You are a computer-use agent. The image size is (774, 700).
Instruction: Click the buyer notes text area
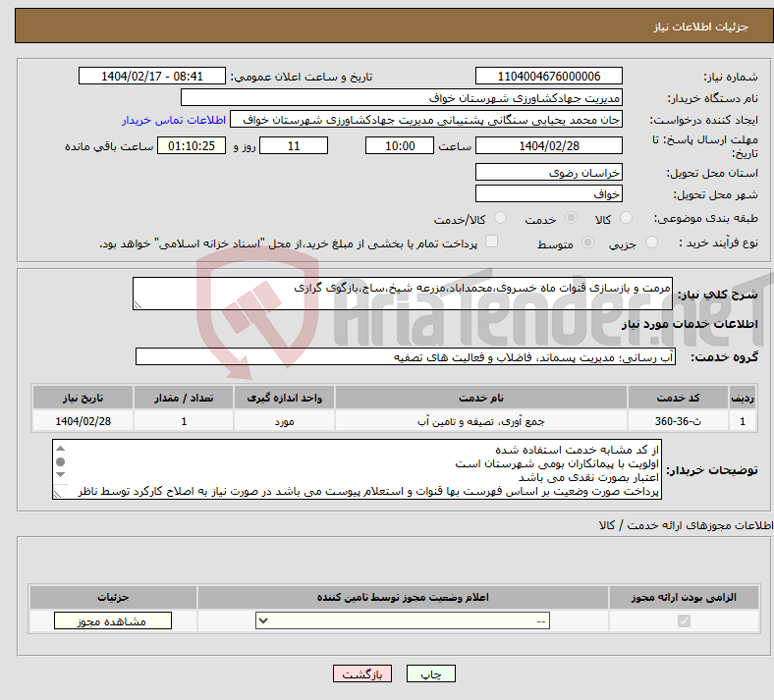tap(357, 469)
